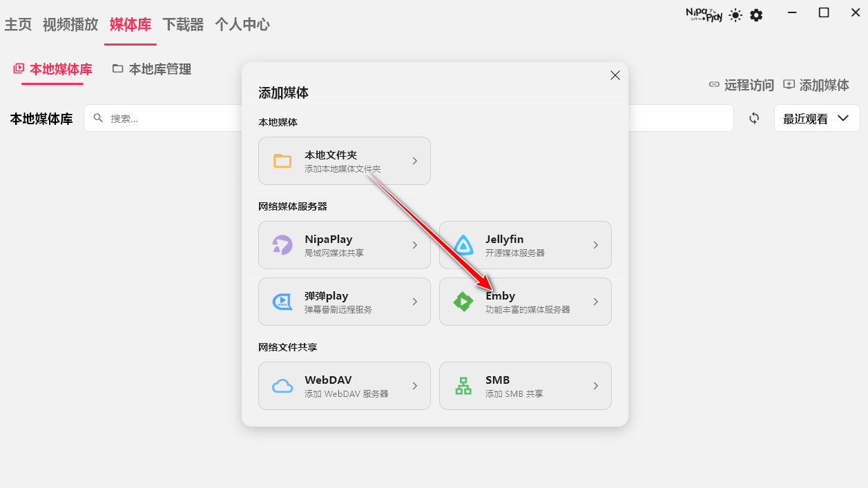Click the WebDAV cloud icon

click(282, 386)
